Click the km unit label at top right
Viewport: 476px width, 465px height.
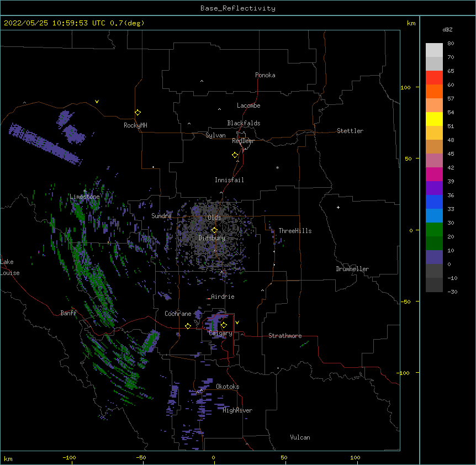pyautogui.click(x=411, y=23)
